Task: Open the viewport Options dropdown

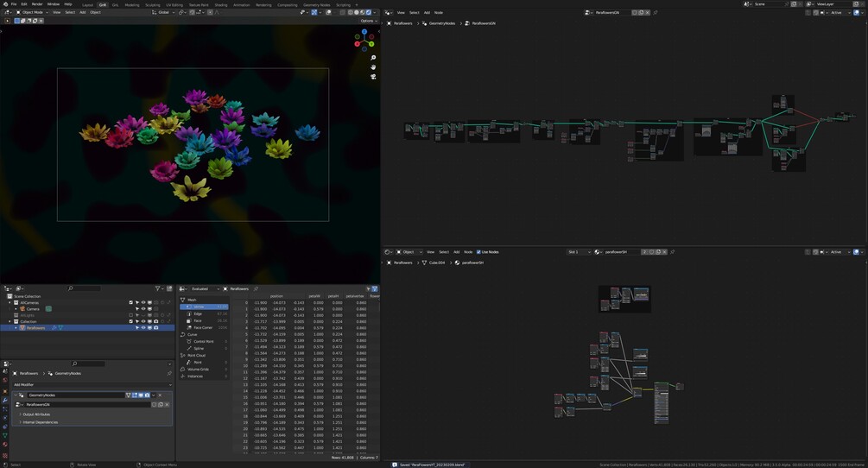Action: pyautogui.click(x=368, y=21)
